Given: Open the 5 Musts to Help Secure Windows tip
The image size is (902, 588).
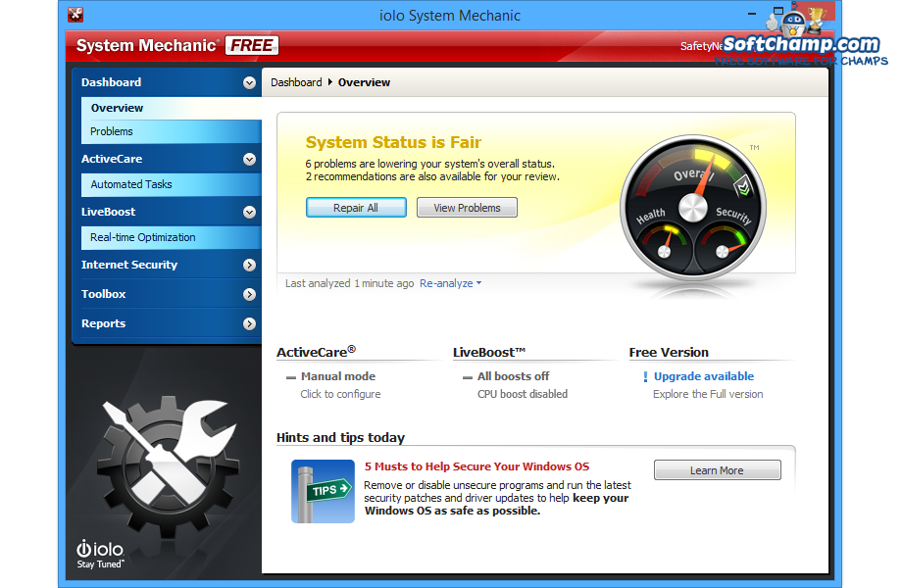Looking at the screenshot, I should pos(476,466).
